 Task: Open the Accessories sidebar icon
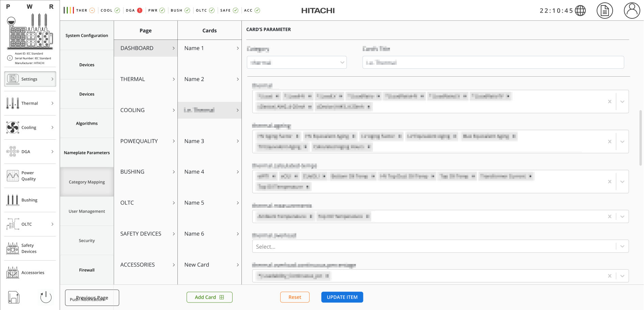13,273
